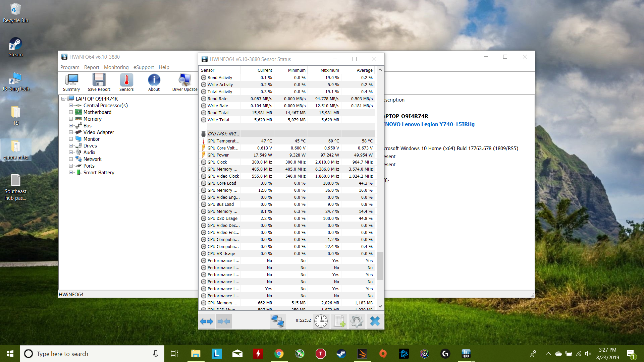
Task: Open Recycle Bin desktop icon
Action: click(x=15, y=13)
